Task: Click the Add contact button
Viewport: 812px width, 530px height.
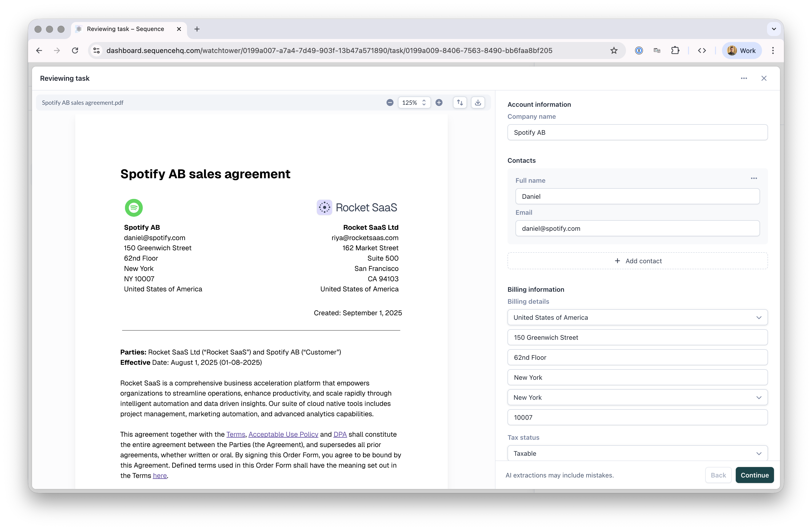Action: (637, 261)
